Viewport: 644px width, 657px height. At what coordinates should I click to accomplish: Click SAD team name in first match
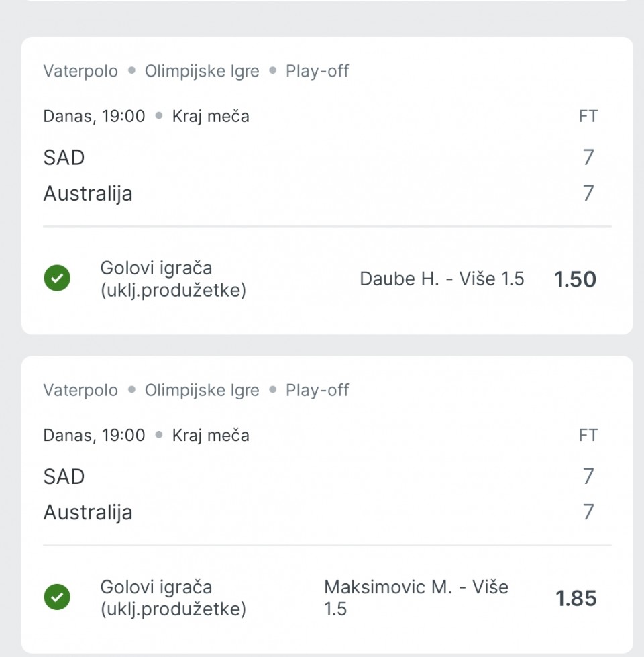[64, 158]
